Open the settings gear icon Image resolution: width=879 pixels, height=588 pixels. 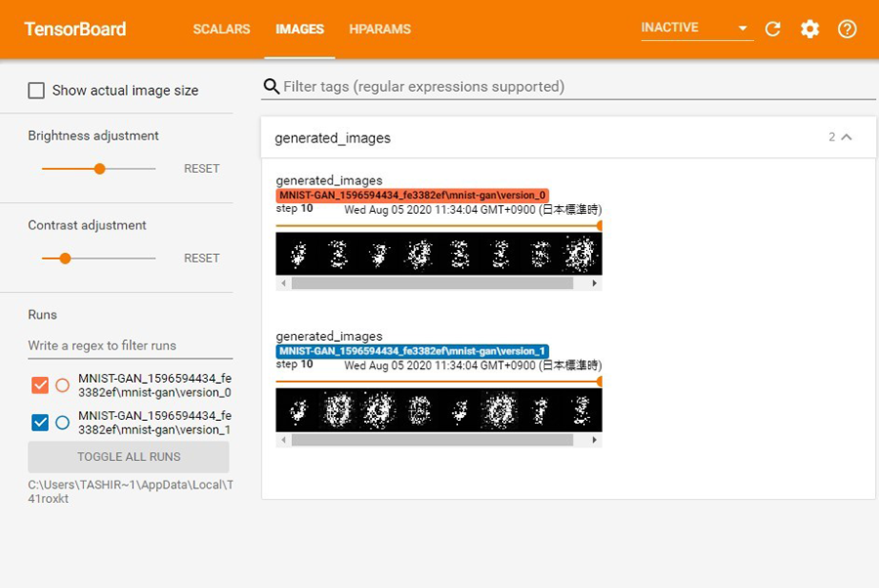tap(810, 28)
